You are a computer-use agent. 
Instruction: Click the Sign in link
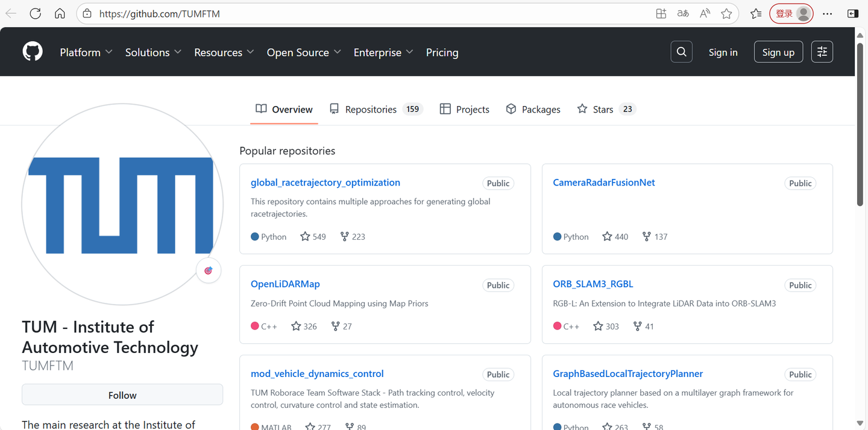(x=723, y=52)
